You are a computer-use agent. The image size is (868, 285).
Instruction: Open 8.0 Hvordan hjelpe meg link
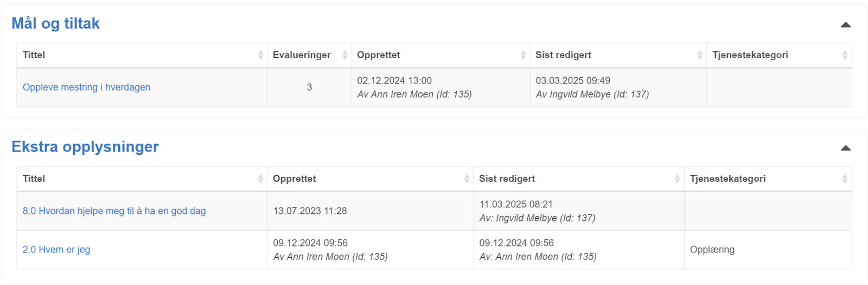coord(114,211)
